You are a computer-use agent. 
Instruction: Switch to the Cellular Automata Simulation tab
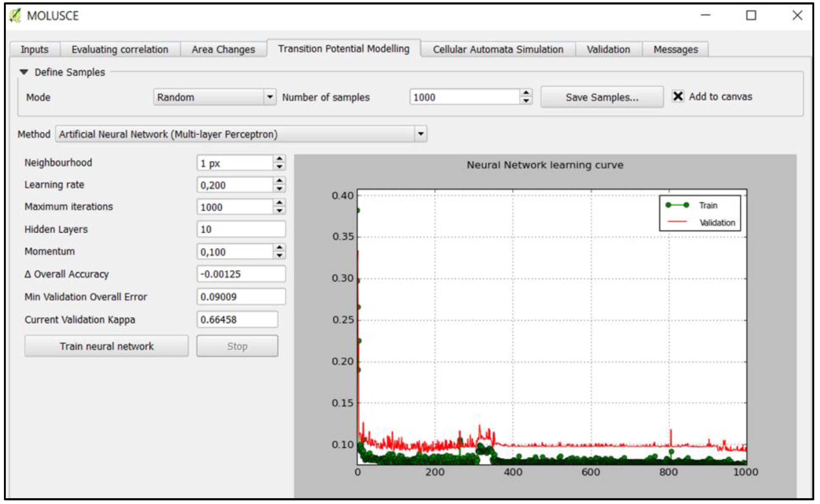[498, 49]
